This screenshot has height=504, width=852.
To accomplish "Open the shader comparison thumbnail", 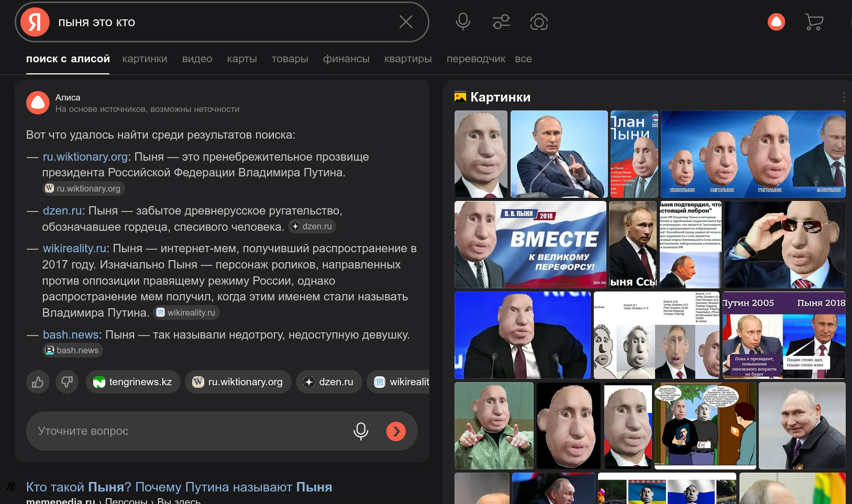I will 657,335.
